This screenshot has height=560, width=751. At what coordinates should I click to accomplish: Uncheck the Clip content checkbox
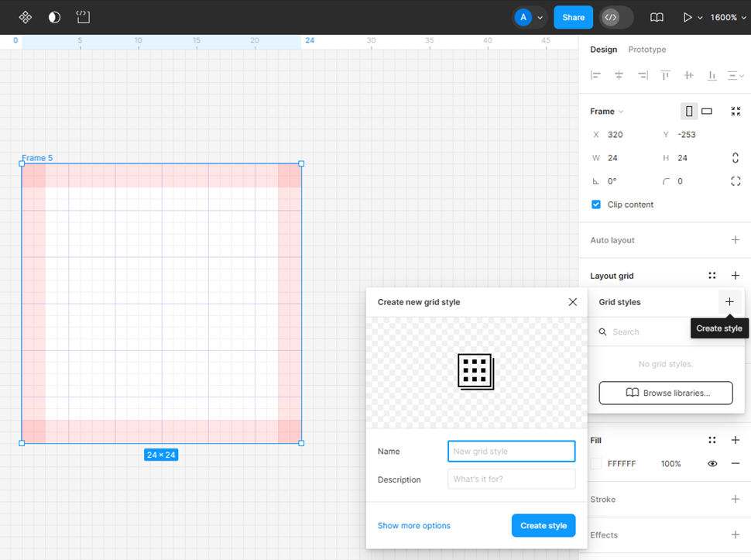[596, 204]
